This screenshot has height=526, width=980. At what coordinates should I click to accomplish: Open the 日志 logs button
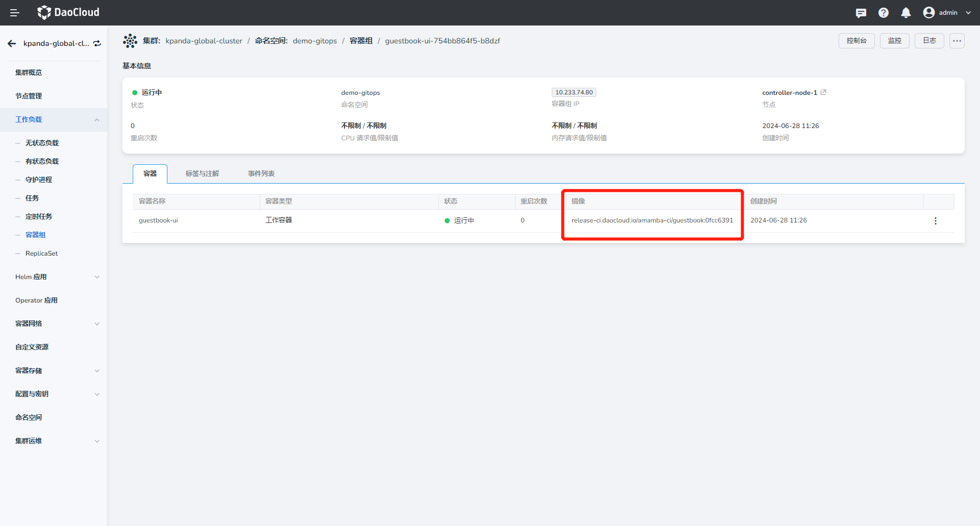coord(929,41)
